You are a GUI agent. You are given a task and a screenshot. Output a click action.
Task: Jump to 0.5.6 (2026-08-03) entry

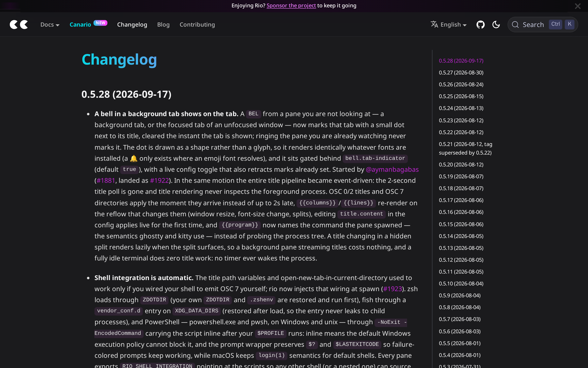click(x=459, y=331)
